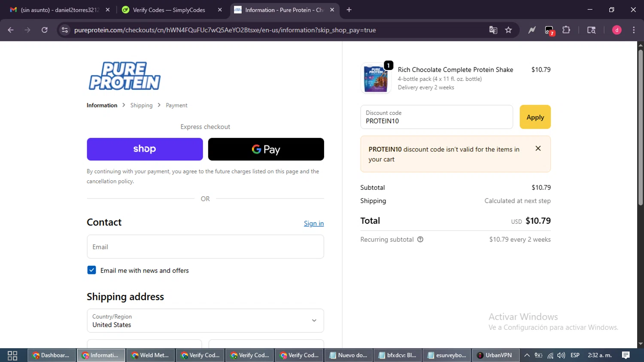
Task: Show hidden system tray icons
Action: point(527,355)
